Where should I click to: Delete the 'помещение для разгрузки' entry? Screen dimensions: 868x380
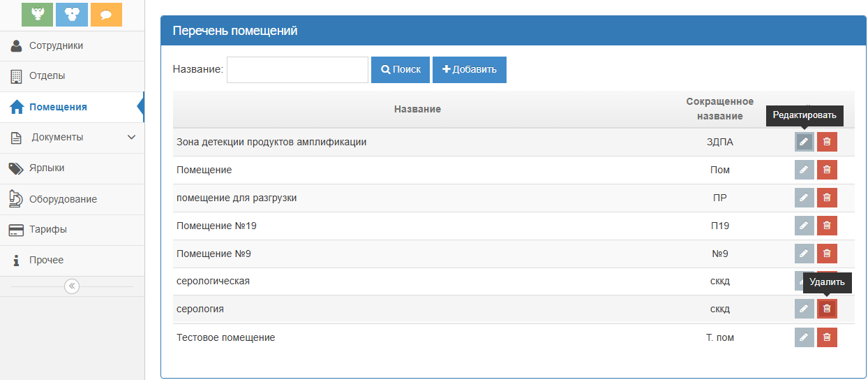(x=827, y=198)
